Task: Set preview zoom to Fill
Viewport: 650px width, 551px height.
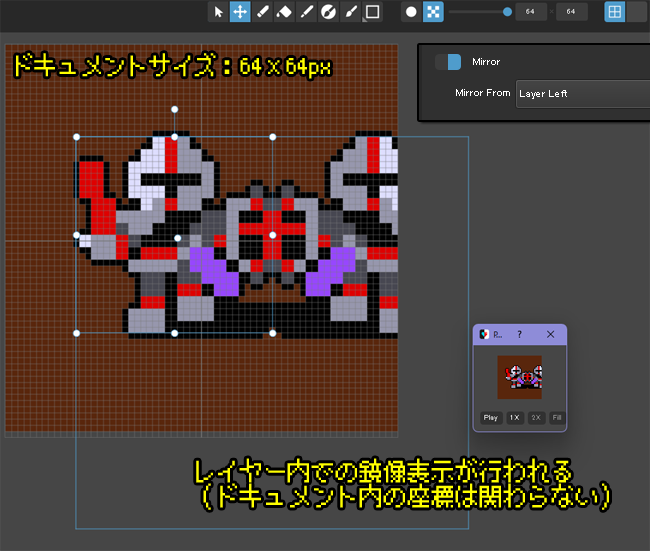Action: [x=557, y=417]
